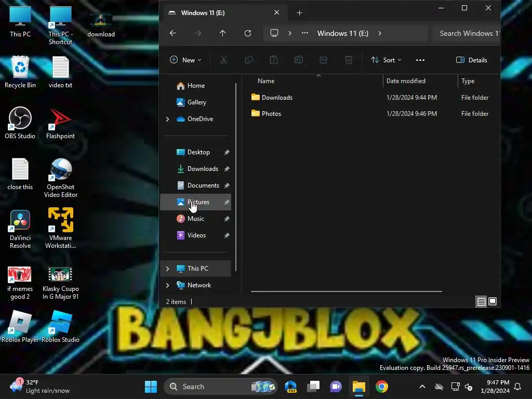The image size is (532, 399).
Task: Click the Search Windows 11 field
Action: click(467, 33)
